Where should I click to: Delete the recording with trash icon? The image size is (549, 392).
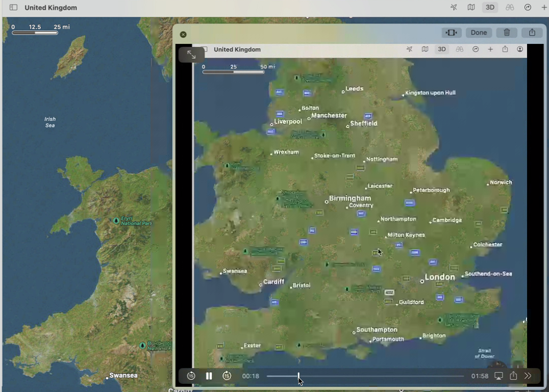(507, 33)
